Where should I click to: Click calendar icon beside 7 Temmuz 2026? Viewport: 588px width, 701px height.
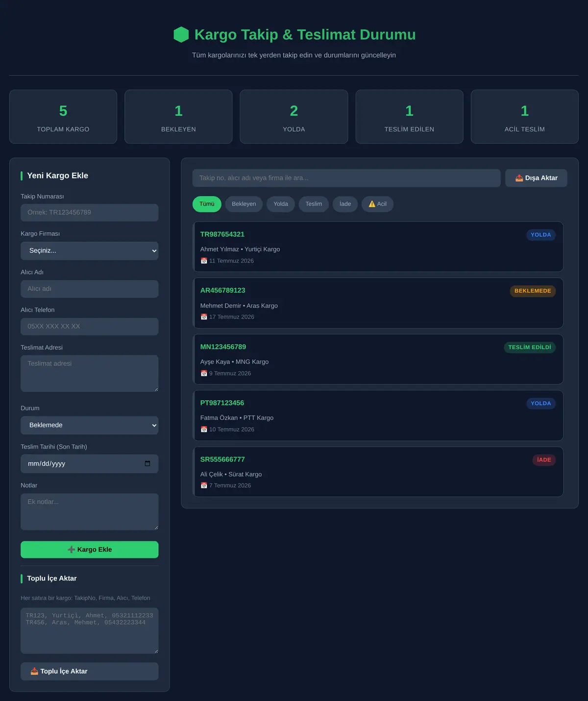click(x=204, y=485)
